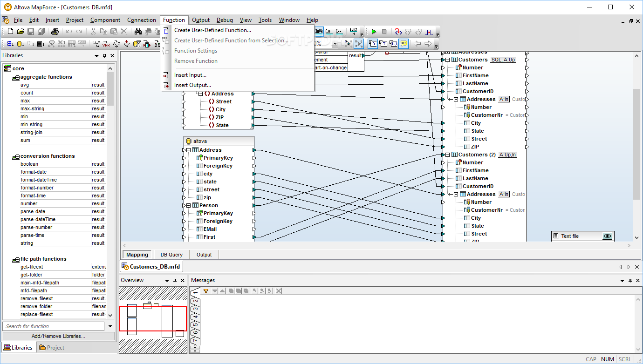This screenshot has height=364, width=643.
Task: Open the Libraries panel options dropdown
Action: [97, 55]
